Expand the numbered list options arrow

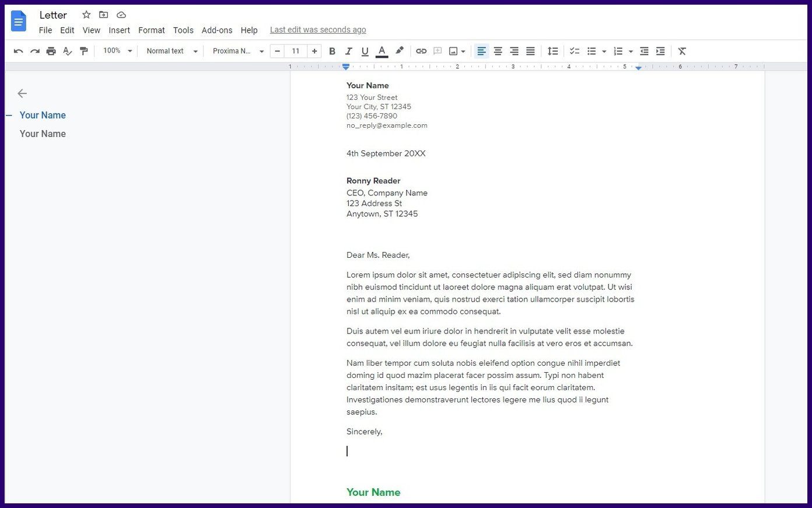tap(631, 51)
